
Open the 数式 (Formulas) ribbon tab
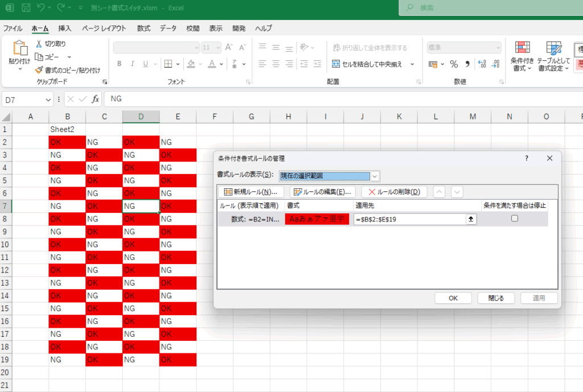tap(143, 28)
